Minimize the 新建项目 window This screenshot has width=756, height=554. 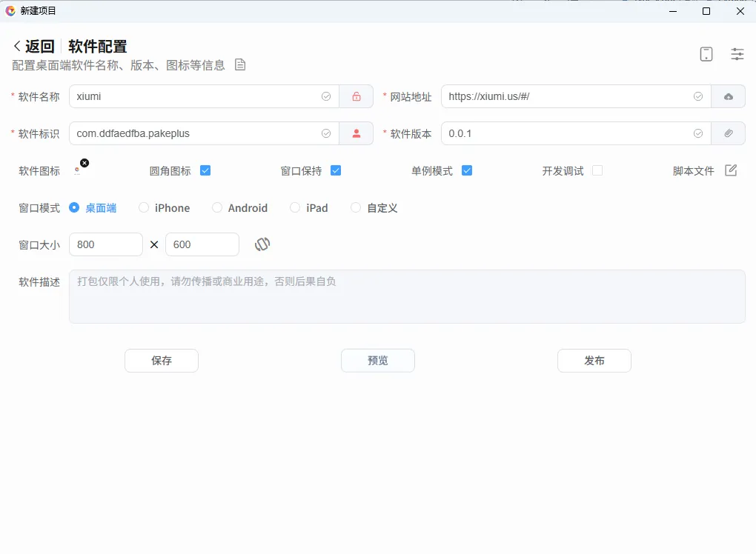673,11
